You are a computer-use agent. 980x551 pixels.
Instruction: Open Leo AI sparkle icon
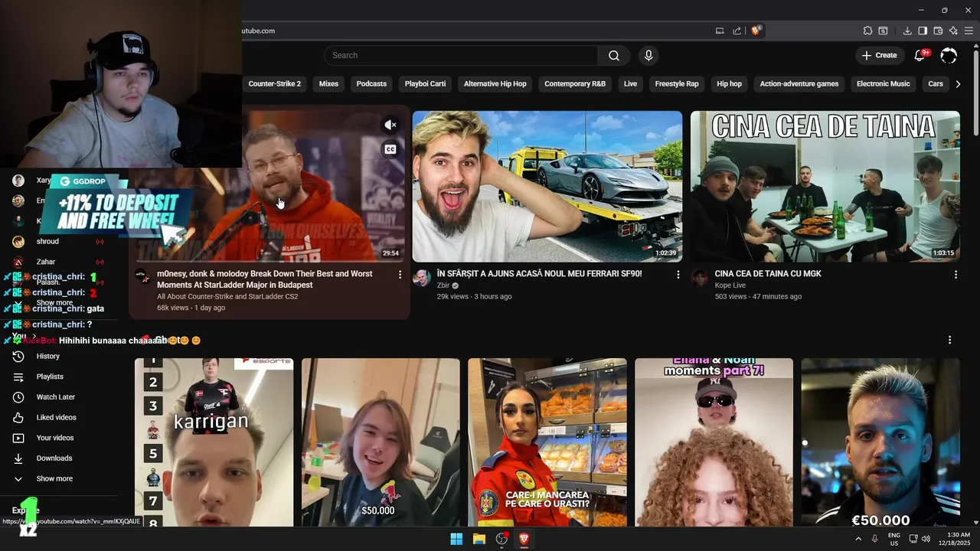pyautogui.click(x=953, y=31)
